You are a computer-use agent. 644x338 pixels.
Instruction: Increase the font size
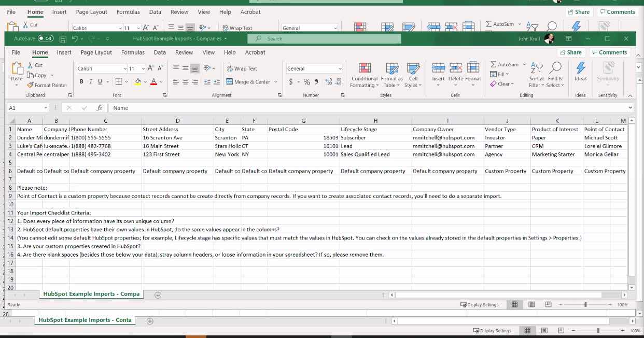click(x=151, y=68)
